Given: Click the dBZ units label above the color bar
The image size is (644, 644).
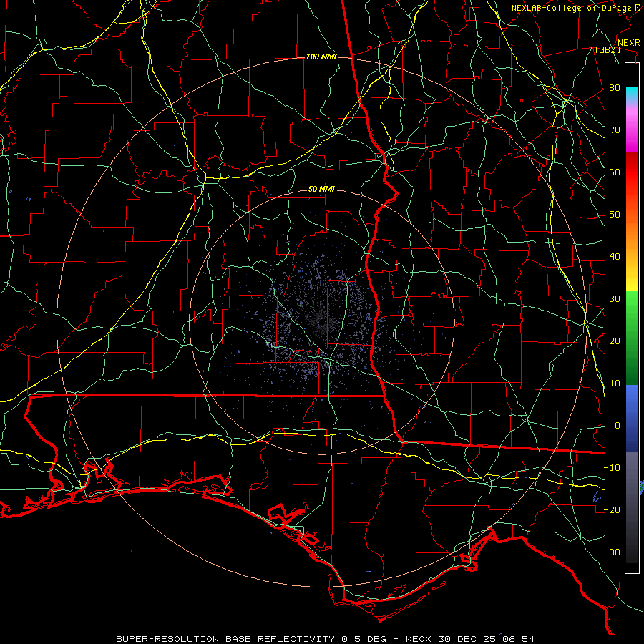Looking at the screenshot, I should (608, 49).
